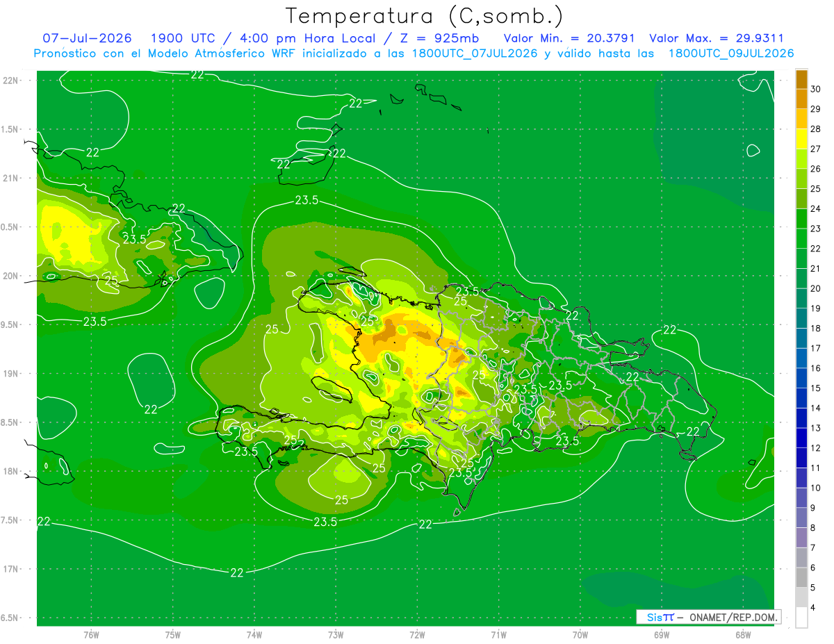
Task: Click the title "Temperatura (C,somb.)"
Action: tap(425, 16)
